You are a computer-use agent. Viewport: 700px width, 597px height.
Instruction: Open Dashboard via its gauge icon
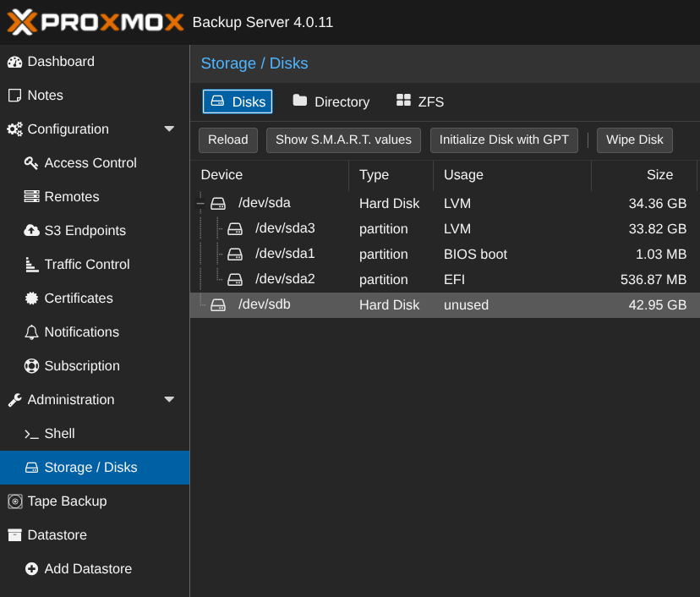(14, 62)
